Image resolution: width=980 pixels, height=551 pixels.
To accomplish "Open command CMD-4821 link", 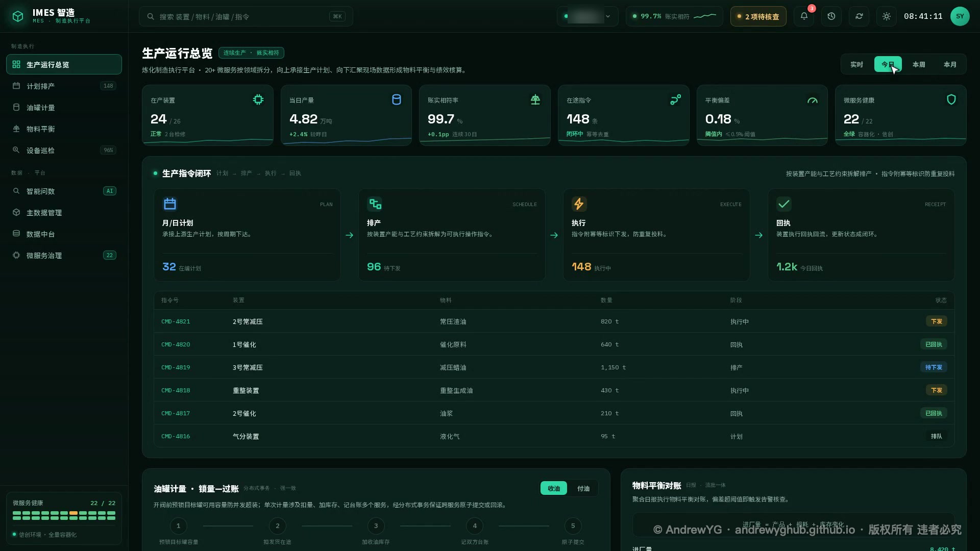I will [176, 321].
